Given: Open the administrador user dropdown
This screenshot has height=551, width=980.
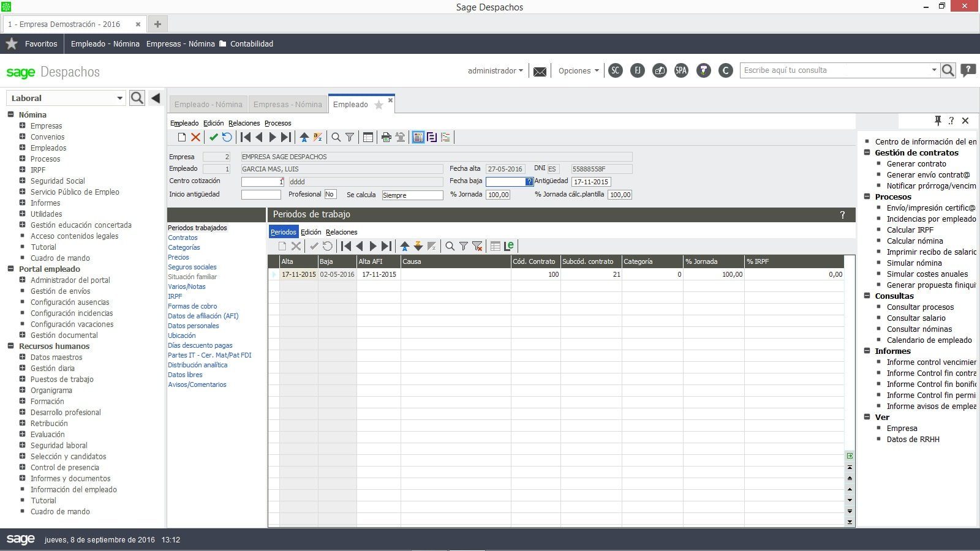Looking at the screenshot, I should (x=495, y=70).
